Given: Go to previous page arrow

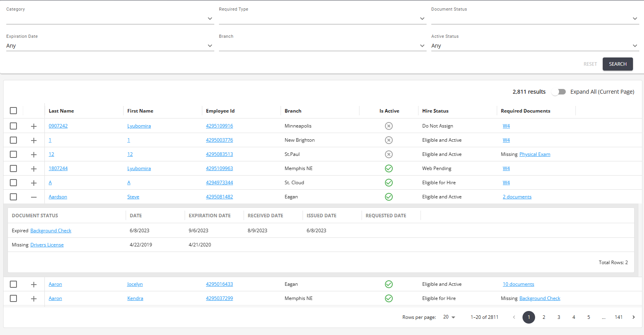Looking at the screenshot, I should coord(514,317).
